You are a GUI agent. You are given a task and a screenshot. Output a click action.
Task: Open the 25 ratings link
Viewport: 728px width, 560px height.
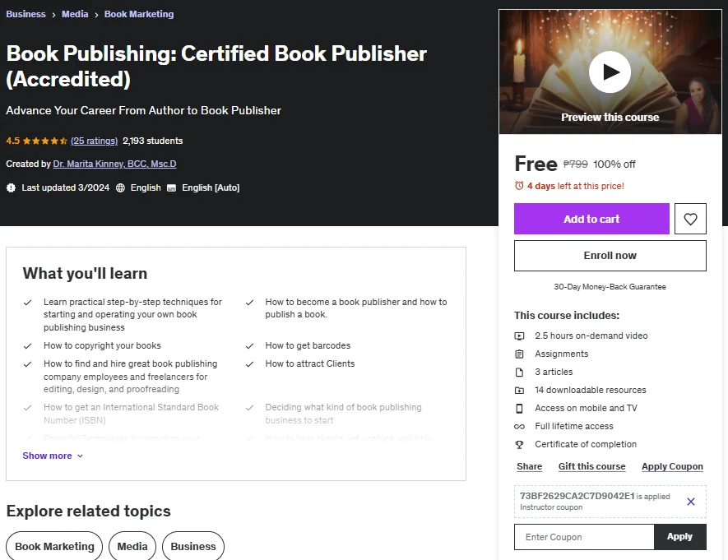click(x=94, y=141)
